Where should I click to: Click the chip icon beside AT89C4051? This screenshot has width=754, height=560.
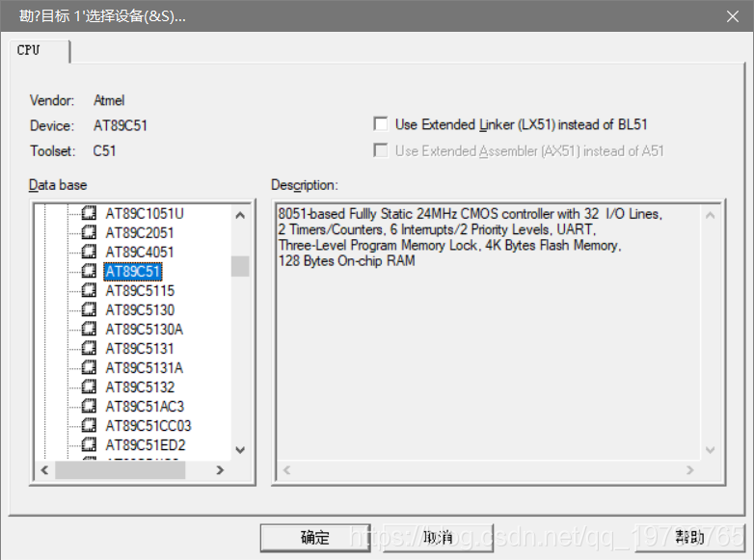[x=89, y=252]
